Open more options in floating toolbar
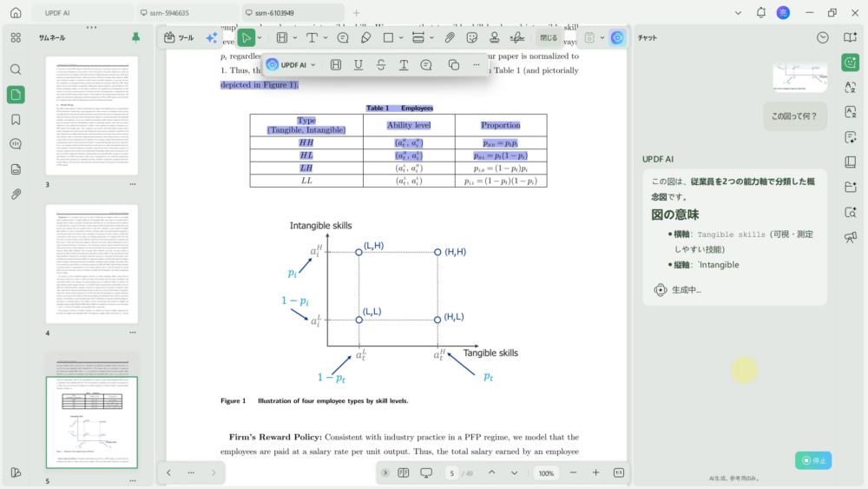 476,65
